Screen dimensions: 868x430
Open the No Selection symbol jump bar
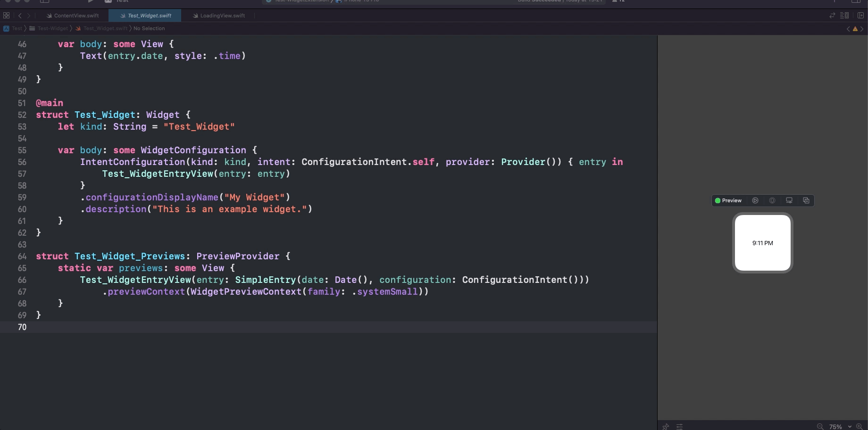[149, 28]
